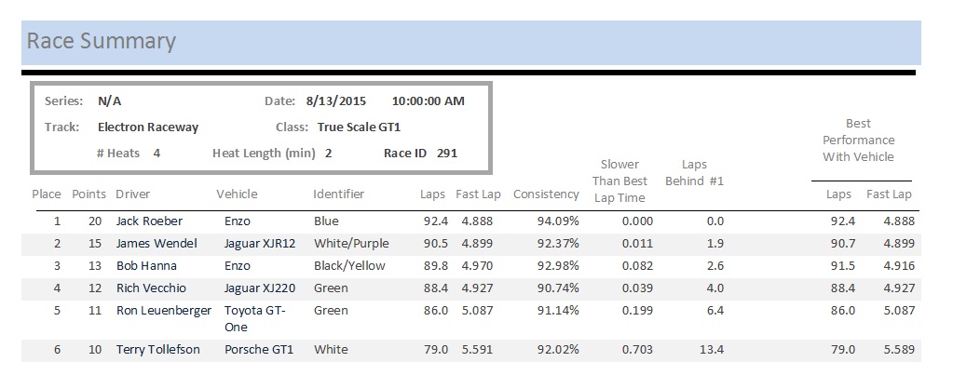Click consistency value 92.37%
The height and width of the screenshot is (375, 980).
click(558, 244)
